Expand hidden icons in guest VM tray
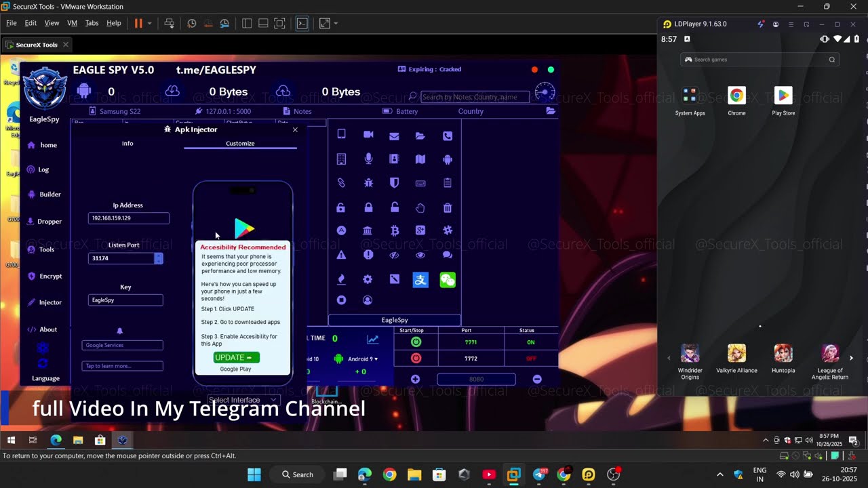This screenshot has width=868, height=488. pyautogui.click(x=766, y=440)
